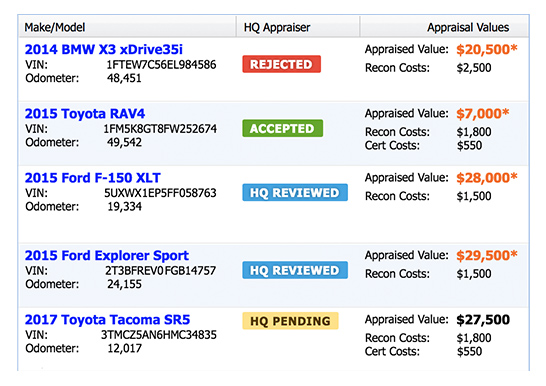This screenshot has height=386, width=546.
Task: Select the $7,000 appraised value
Action: 483,114
